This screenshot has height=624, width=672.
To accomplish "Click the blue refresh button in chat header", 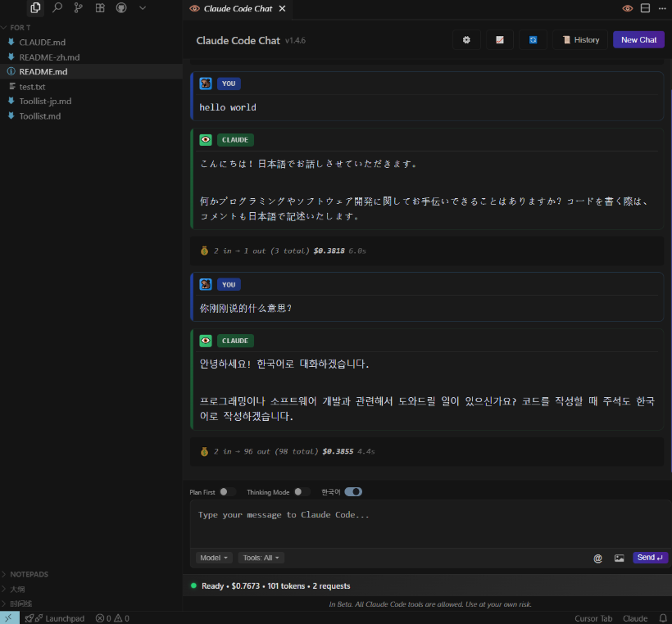I will (x=533, y=40).
